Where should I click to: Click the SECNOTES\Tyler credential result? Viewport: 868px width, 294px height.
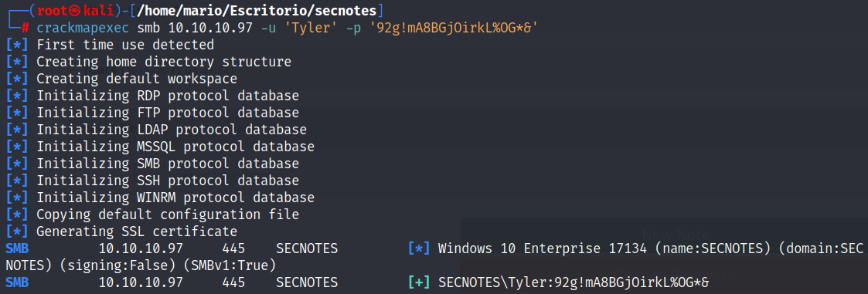tap(574, 283)
